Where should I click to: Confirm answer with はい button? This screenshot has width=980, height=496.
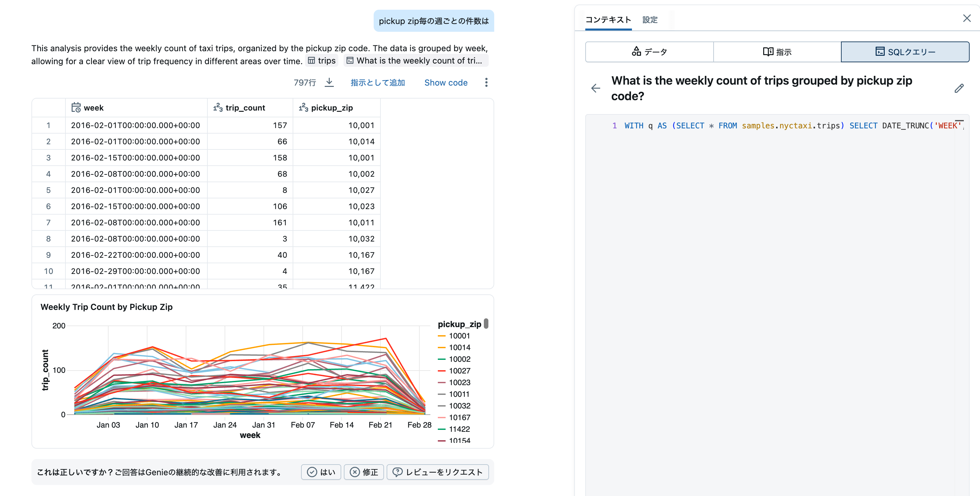[x=321, y=472]
